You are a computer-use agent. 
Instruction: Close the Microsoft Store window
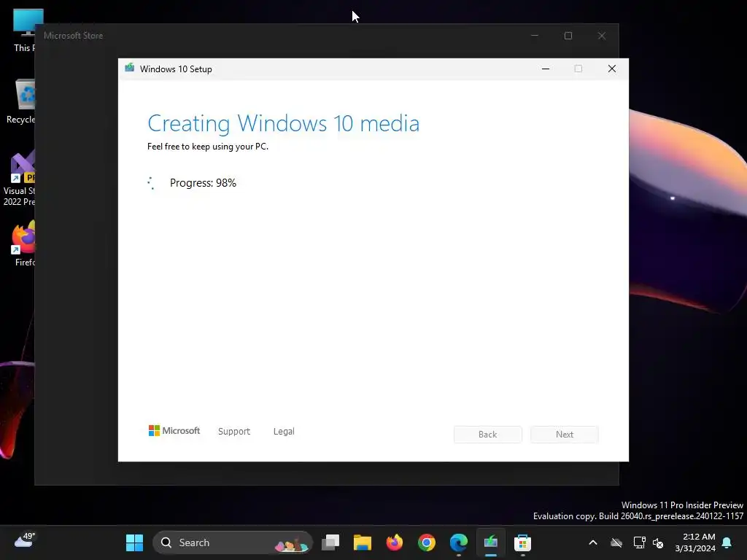[x=602, y=36]
